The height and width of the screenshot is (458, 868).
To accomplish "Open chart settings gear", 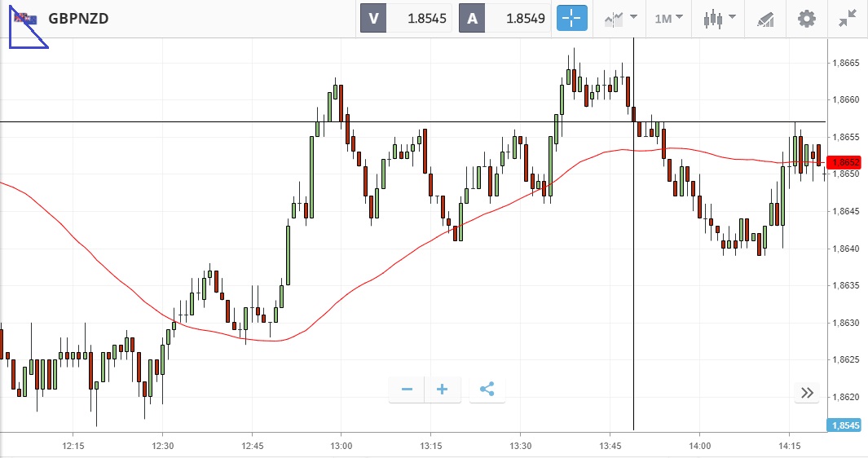I will 806,18.
